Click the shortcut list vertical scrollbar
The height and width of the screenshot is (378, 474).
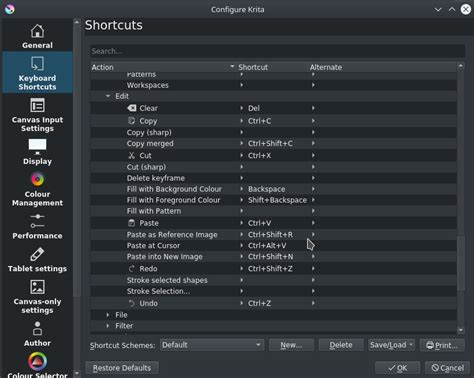pos(461,263)
